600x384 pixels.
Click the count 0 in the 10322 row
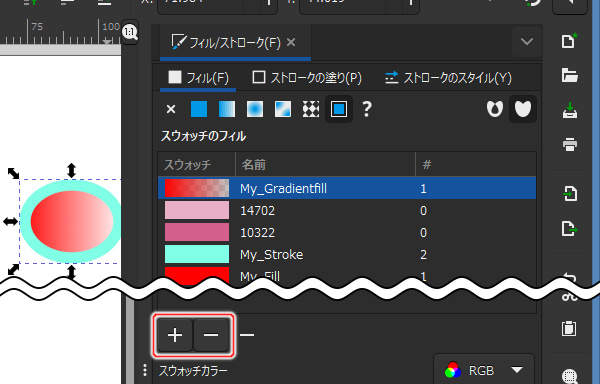coord(423,233)
